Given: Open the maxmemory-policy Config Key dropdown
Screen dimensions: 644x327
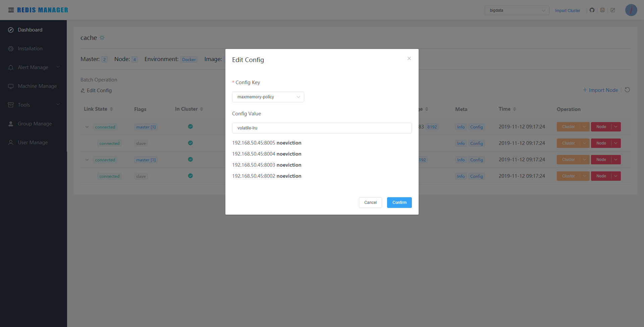Looking at the screenshot, I should [x=268, y=97].
